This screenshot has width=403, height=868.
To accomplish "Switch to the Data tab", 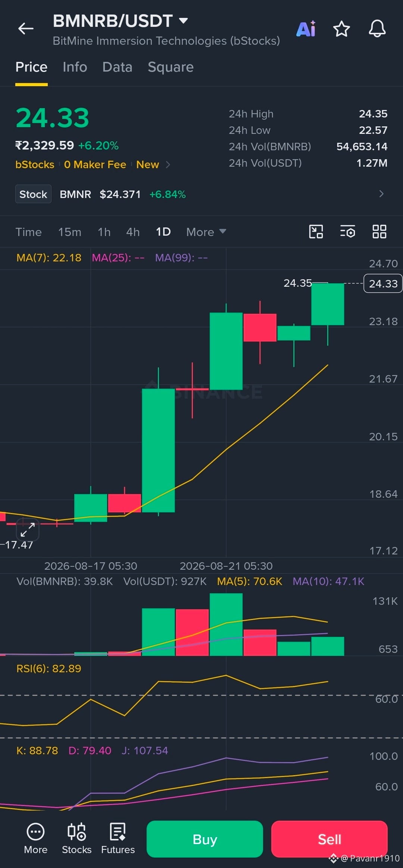I will tap(118, 67).
